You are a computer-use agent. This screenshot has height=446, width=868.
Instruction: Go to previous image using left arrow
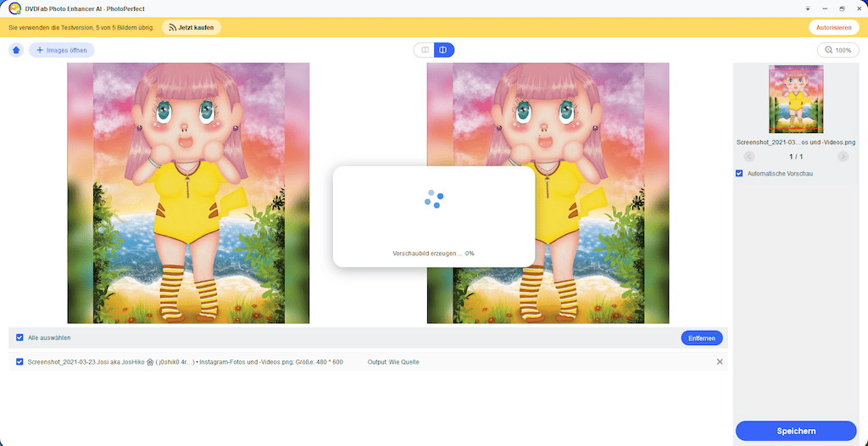click(x=749, y=157)
